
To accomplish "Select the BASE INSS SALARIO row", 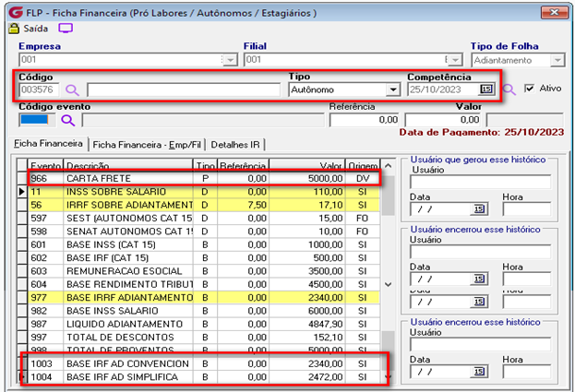I will pos(204,311).
